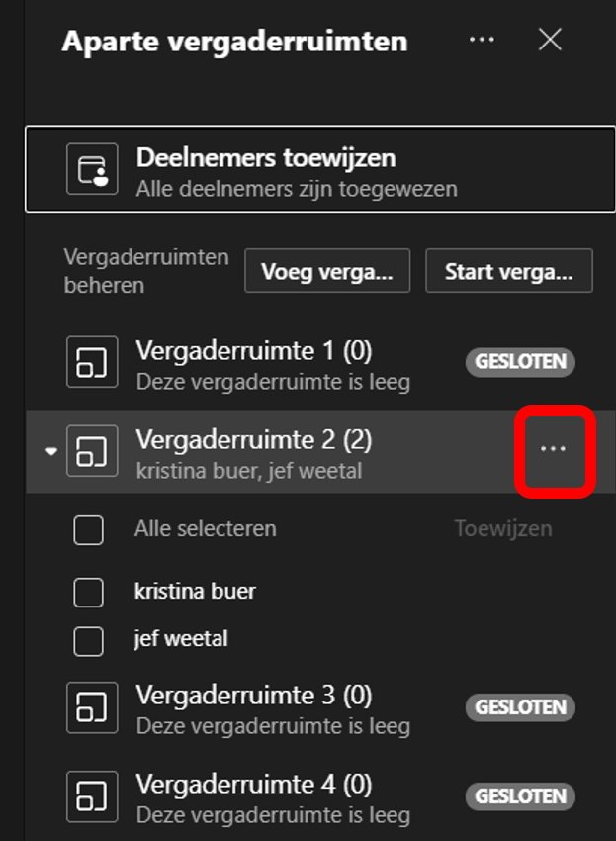The image size is (616, 841).
Task: Tick the checkbox for kristina buer
Action: pyautogui.click(x=88, y=592)
